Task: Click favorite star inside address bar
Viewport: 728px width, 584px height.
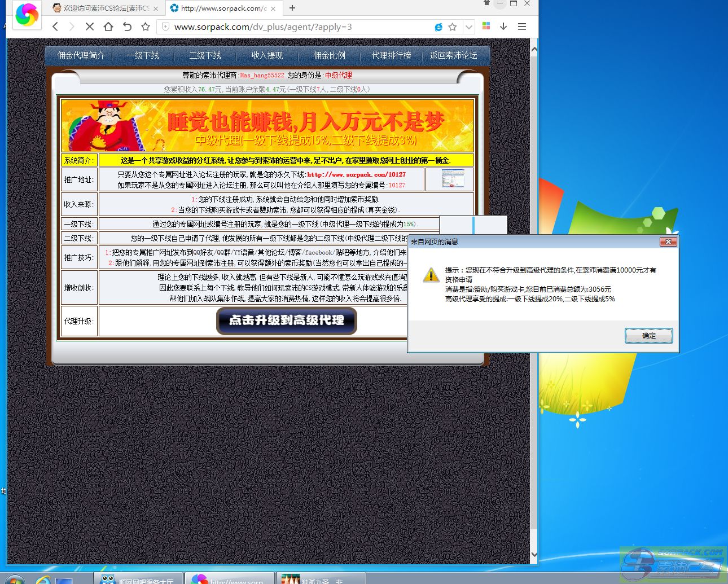Action: coord(453,27)
